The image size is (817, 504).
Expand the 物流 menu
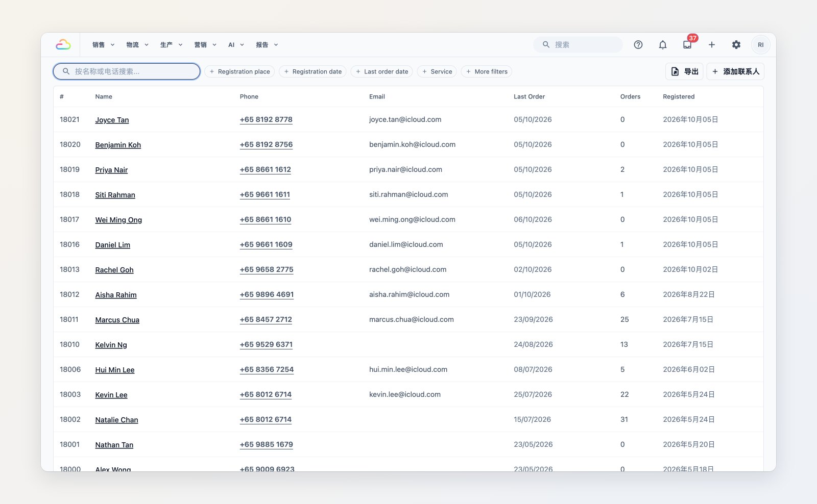[x=137, y=45]
